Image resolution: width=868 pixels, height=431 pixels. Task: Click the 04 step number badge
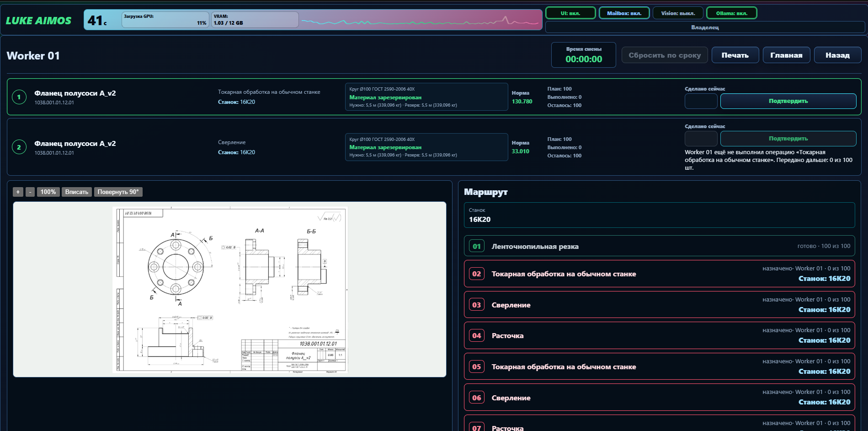pyautogui.click(x=477, y=335)
